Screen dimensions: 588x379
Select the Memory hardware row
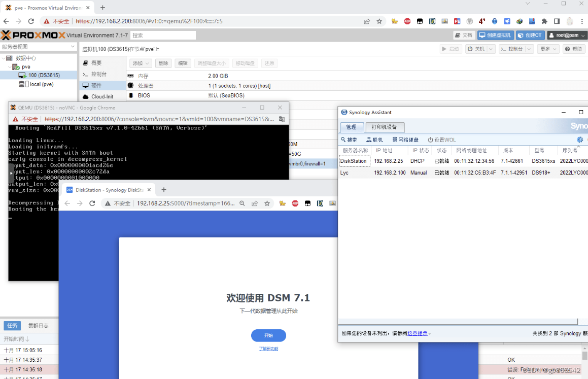coord(357,76)
